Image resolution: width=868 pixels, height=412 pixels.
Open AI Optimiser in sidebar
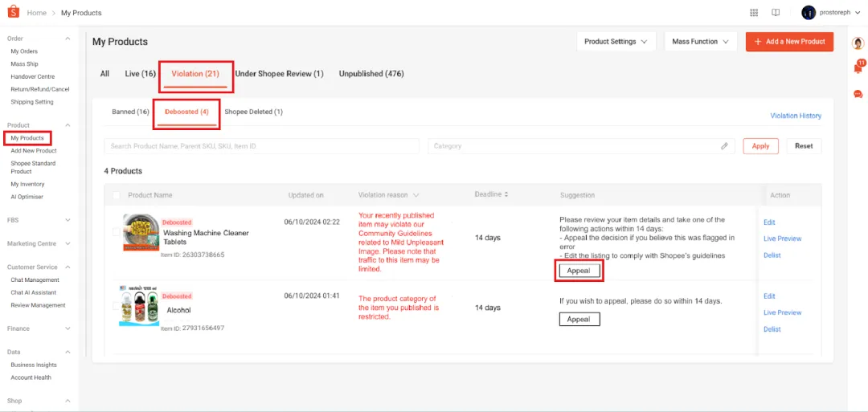coord(27,197)
